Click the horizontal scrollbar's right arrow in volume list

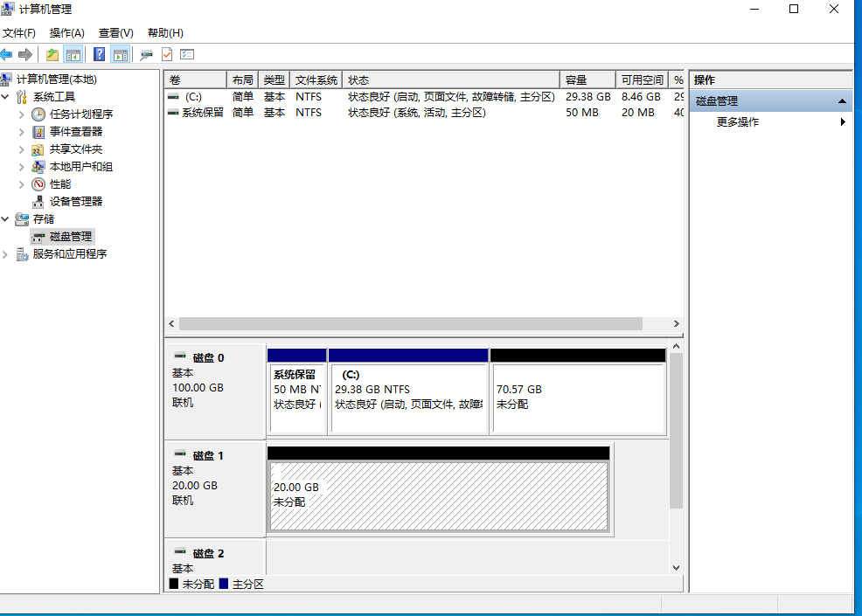point(676,323)
